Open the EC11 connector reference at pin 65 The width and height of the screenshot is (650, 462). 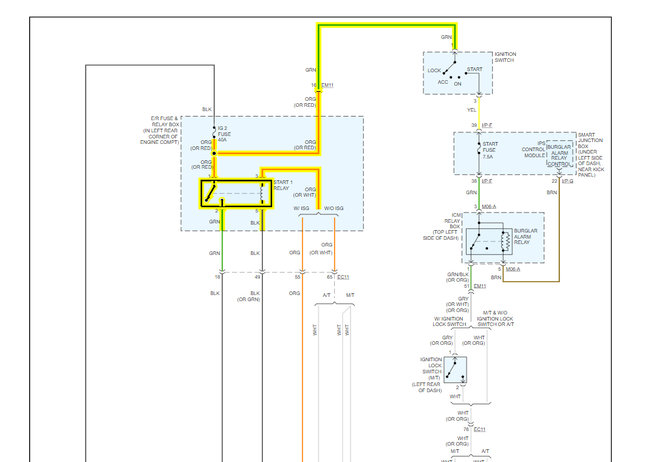coord(343,277)
